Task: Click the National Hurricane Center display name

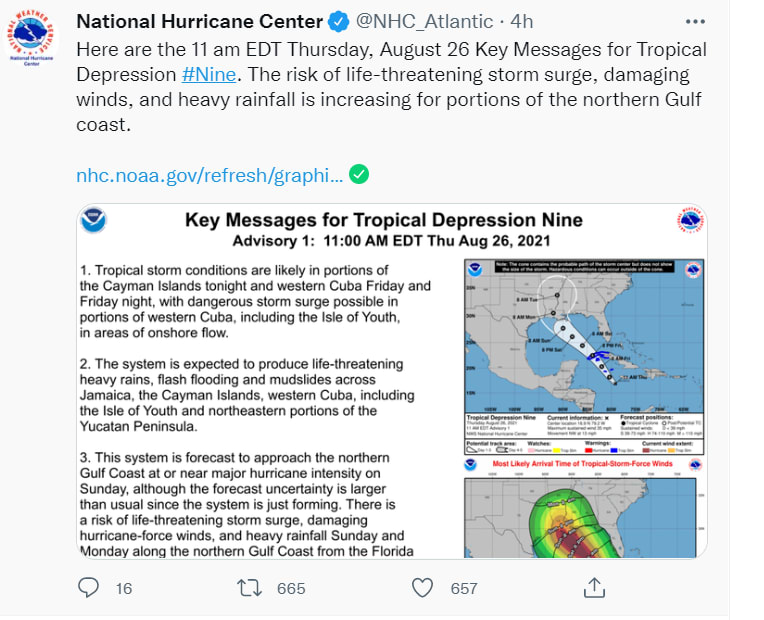Action: click(x=200, y=22)
